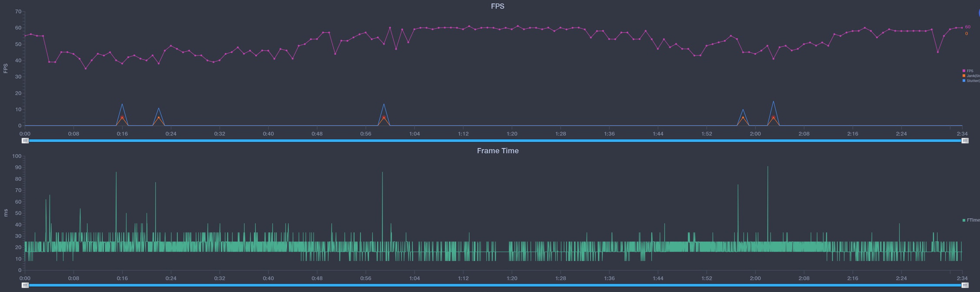The width and height of the screenshot is (980, 292).
Task: Select the stutter peak near 0:59
Action: 384,104
